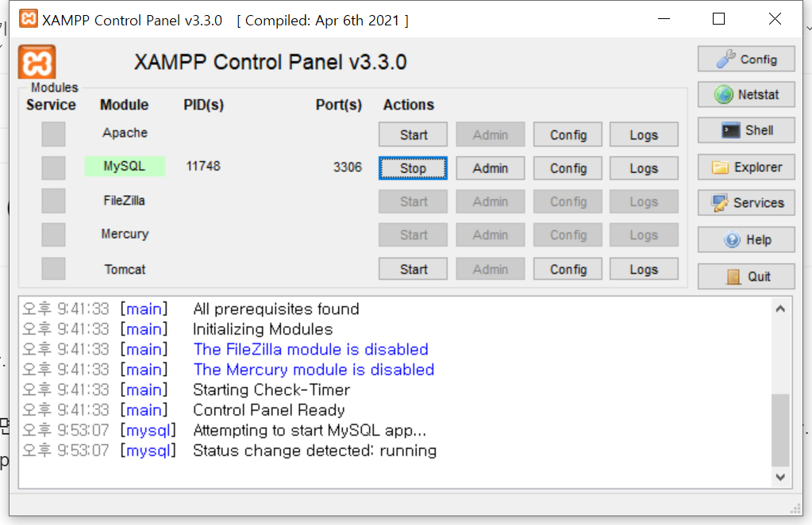Viewport: 812px width, 525px height.
Task: Open the MySQL Logs menu
Action: [x=644, y=168]
